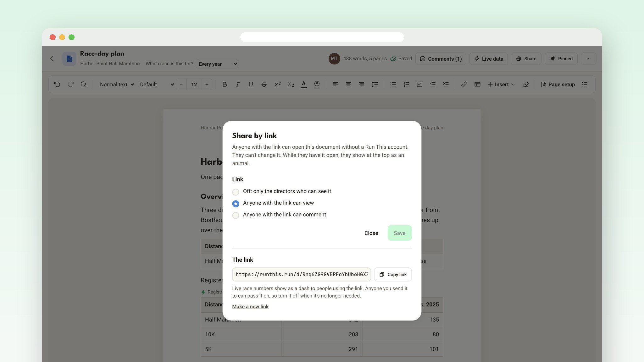Screen dimensions: 644x362
Task: Click 'Make a new link'
Action: click(250, 306)
